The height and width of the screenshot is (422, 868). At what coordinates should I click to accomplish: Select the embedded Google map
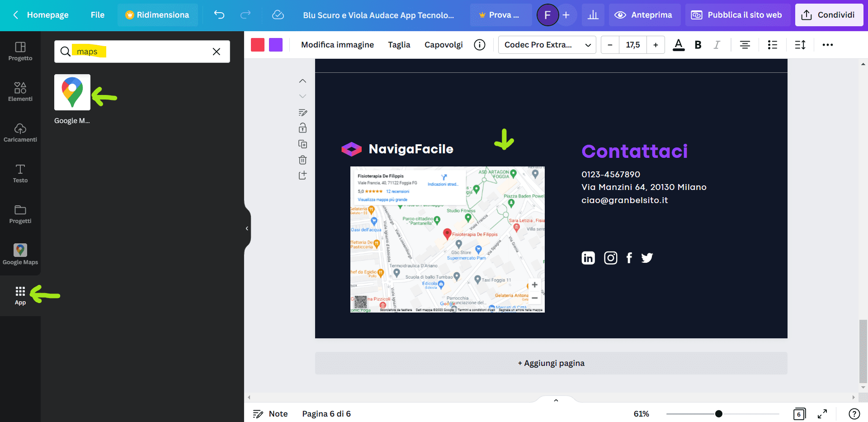[x=448, y=239]
